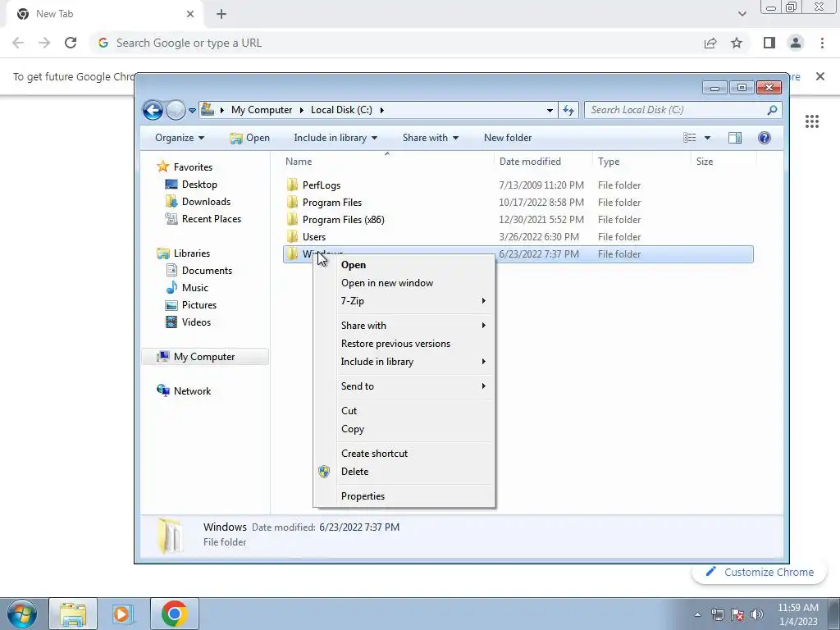
Task: Expand Include in library toolbar dropdown
Action: (x=336, y=138)
